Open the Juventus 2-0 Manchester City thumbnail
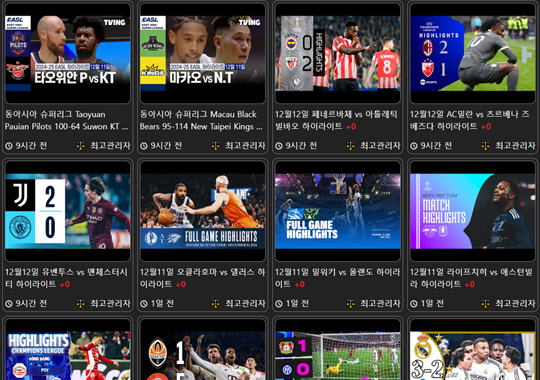This screenshot has height=380, width=540. coord(68,211)
